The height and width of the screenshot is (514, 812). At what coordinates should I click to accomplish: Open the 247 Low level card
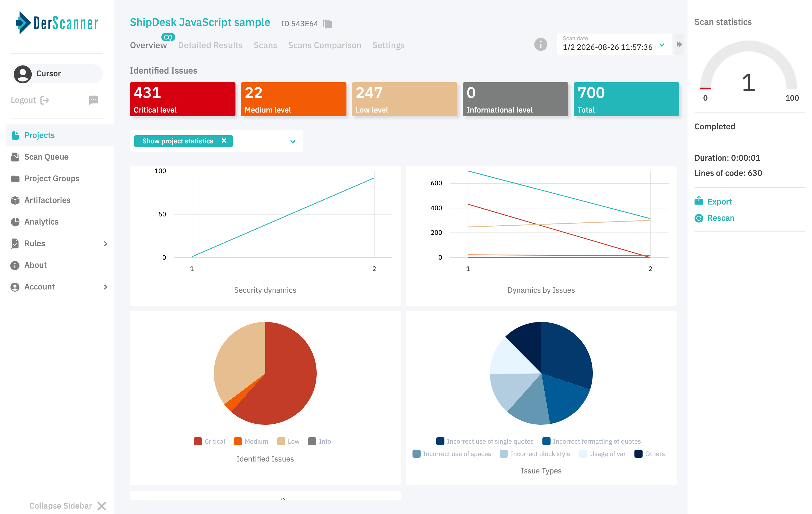tap(404, 99)
